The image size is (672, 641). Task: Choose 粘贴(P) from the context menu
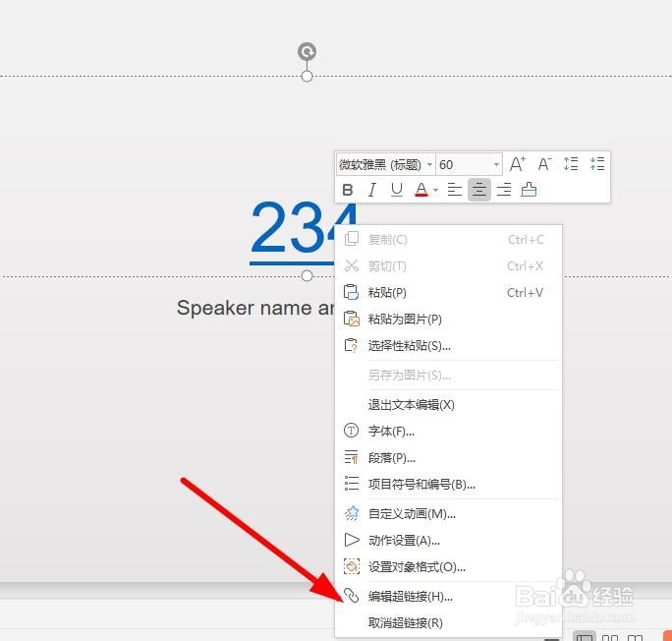pyautogui.click(x=448, y=293)
